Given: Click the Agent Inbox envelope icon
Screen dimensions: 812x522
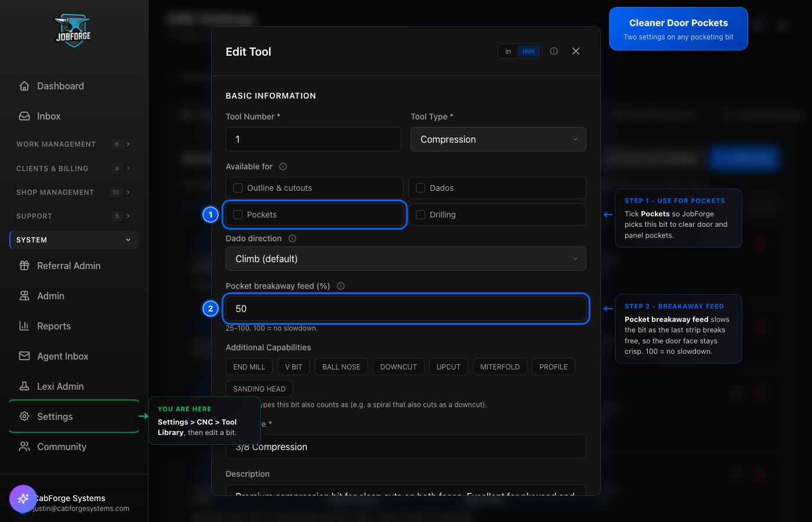Looking at the screenshot, I should point(24,356).
